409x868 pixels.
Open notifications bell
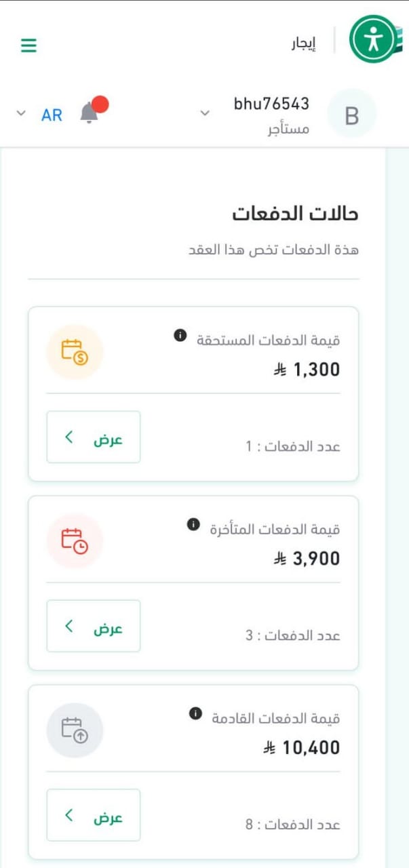[90, 113]
